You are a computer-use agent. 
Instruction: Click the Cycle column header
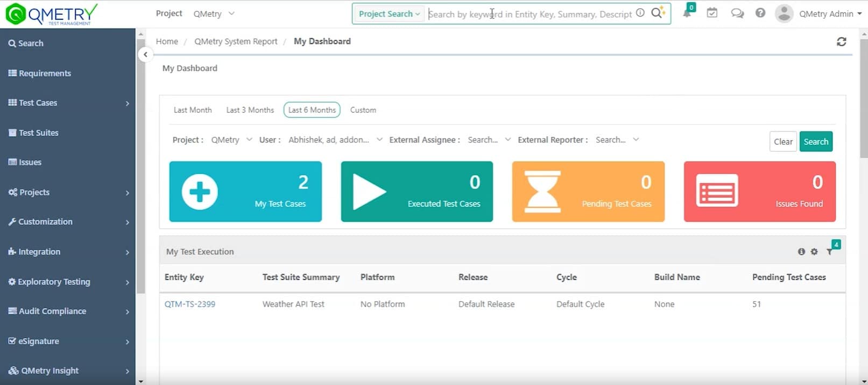(567, 277)
